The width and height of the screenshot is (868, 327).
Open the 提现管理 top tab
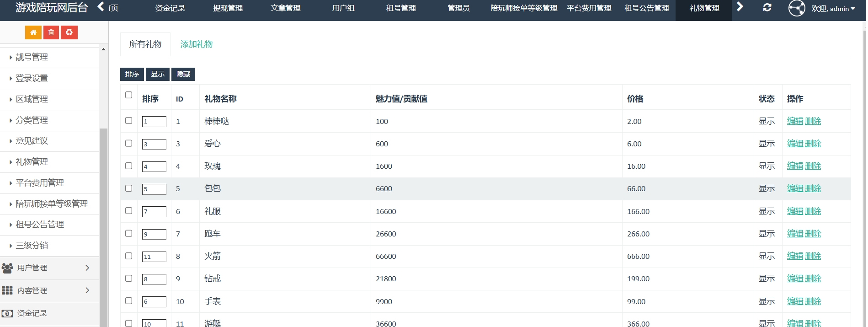click(x=228, y=8)
